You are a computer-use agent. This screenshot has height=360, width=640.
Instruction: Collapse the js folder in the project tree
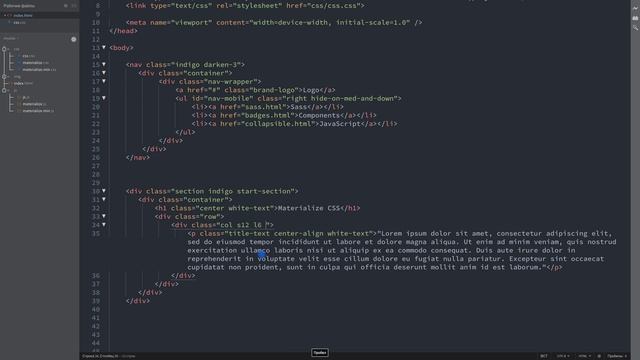click(4, 90)
